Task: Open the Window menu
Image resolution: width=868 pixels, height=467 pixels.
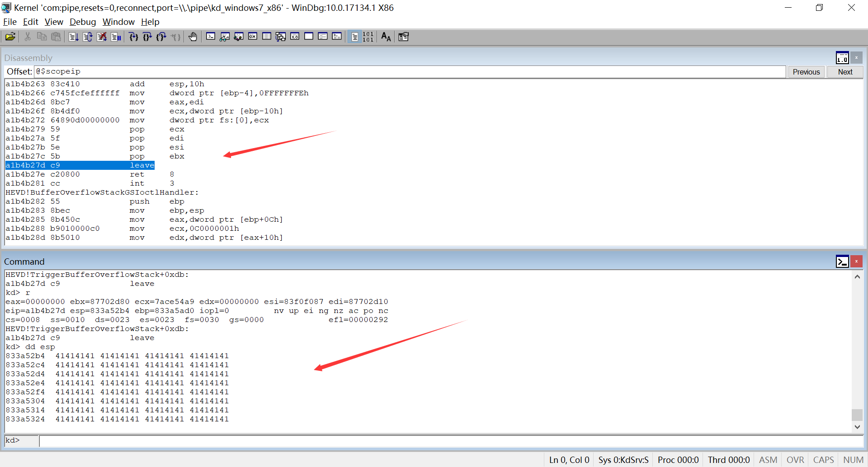Action: click(118, 22)
